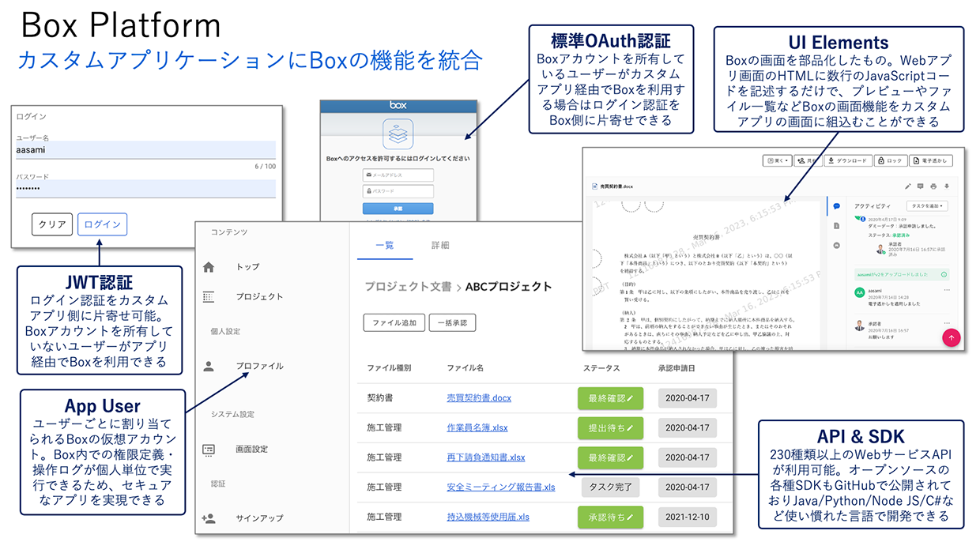Open the details document icon in preview sidebar

(x=837, y=226)
